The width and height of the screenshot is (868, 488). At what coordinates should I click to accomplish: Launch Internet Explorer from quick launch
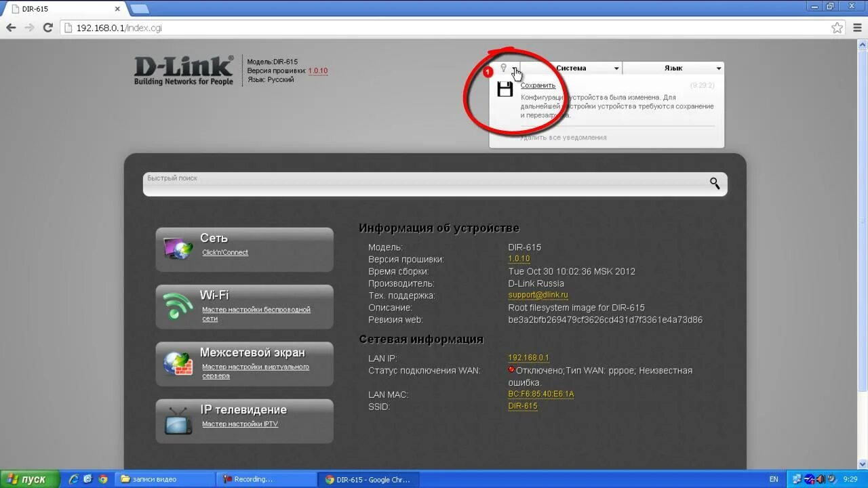click(x=74, y=479)
